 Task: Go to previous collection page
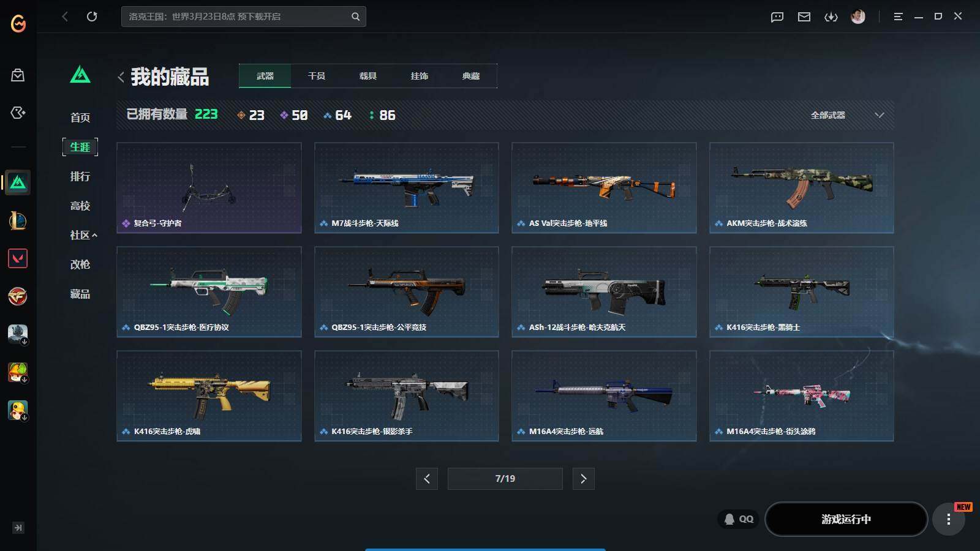tap(427, 479)
